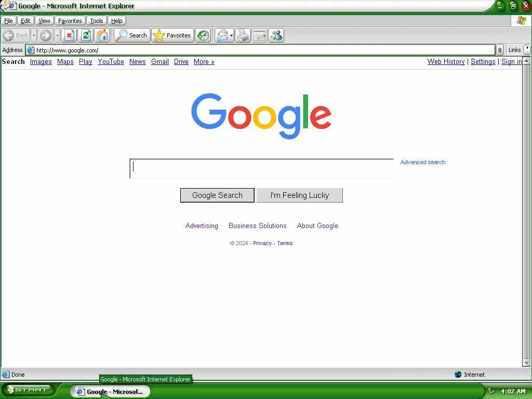Open History toolbar icon
This screenshot has height=399, width=532.
click(203, 35)
